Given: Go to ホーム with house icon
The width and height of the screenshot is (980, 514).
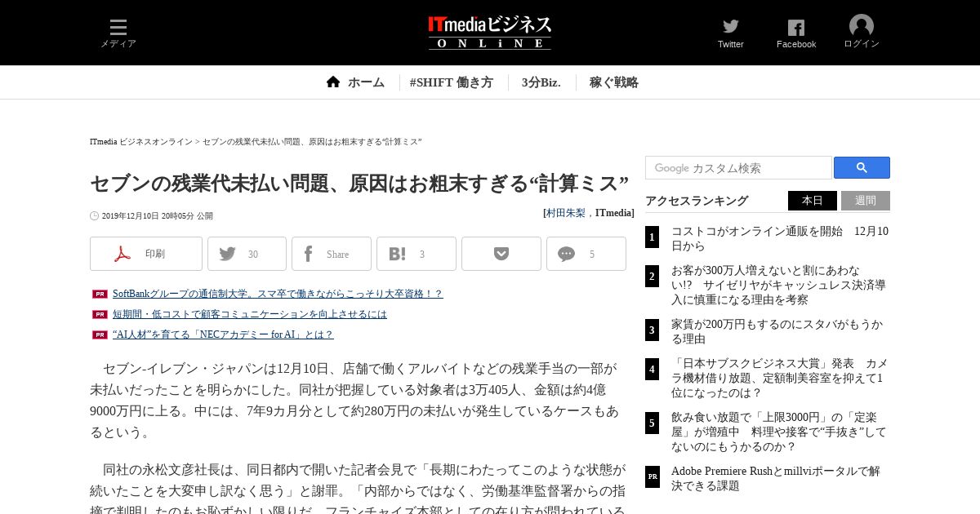Looking at the screenshot, I should [x=355, y=82].
